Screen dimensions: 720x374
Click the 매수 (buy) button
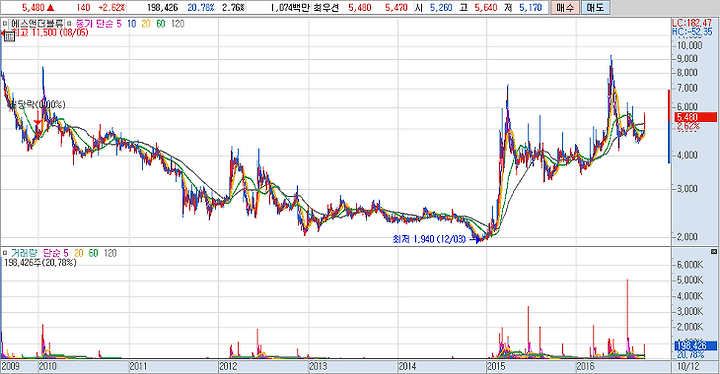coord(564,7)
